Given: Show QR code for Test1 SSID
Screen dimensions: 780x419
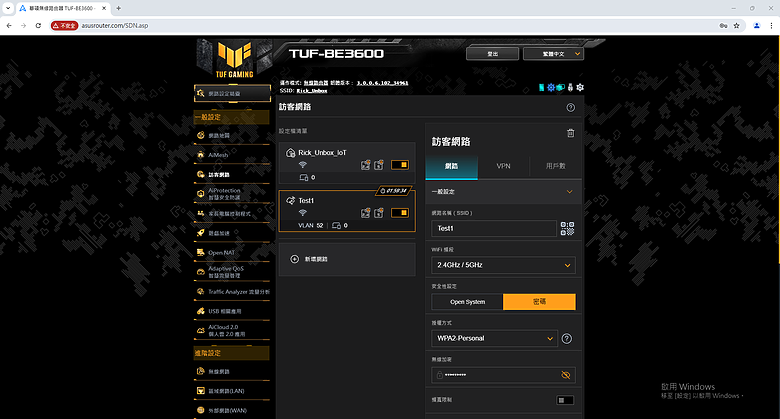Looking at the screenshot, I should (x=567, y=228).
